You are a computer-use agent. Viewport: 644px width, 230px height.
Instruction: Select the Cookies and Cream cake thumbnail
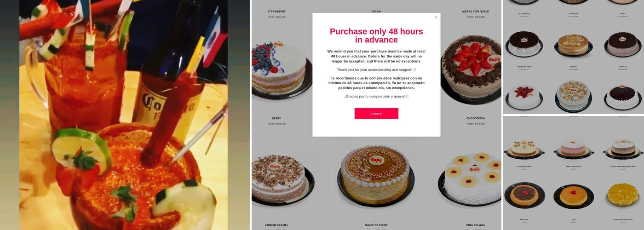[524, 46]
